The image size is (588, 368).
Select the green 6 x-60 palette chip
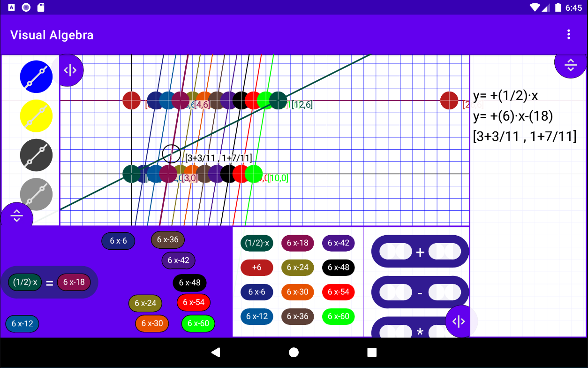coord(339,316)
